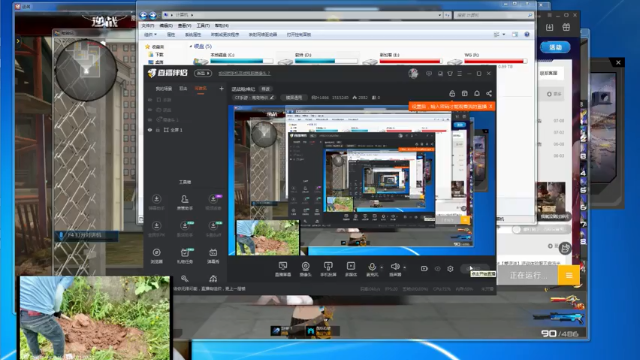Open the 工具(T) menu in Explorer
640x360 pixels.
[x=203, y=25]
